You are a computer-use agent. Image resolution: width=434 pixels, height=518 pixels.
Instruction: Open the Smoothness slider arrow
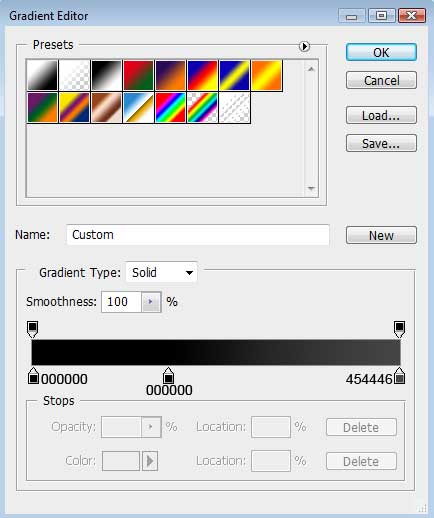point(151,302)
